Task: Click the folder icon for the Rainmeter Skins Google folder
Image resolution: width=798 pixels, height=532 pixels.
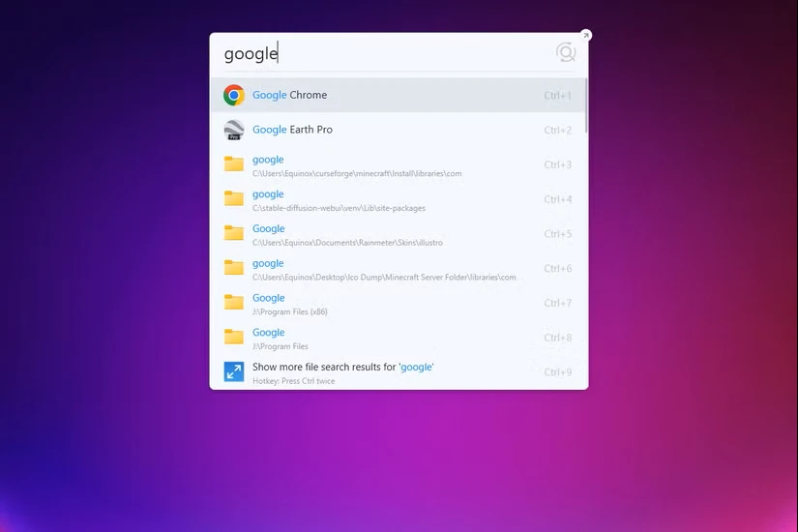Action: point(233,233)
